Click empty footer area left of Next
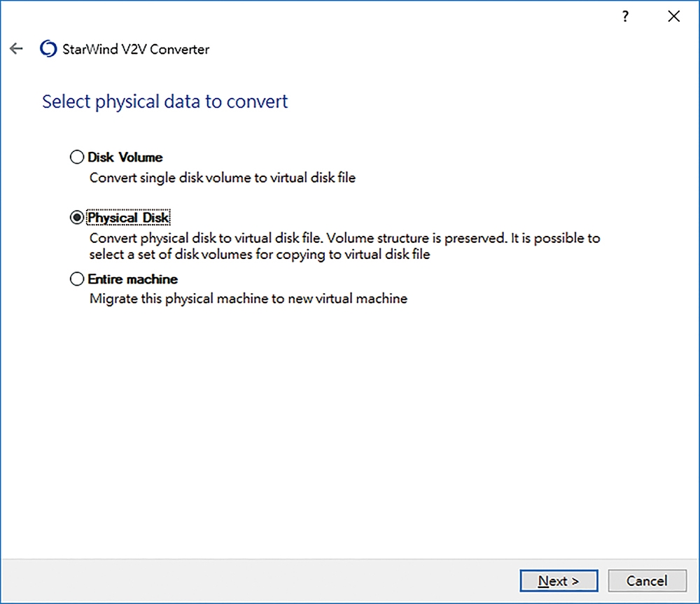The image size is (700, 604). tap(259, 581)
